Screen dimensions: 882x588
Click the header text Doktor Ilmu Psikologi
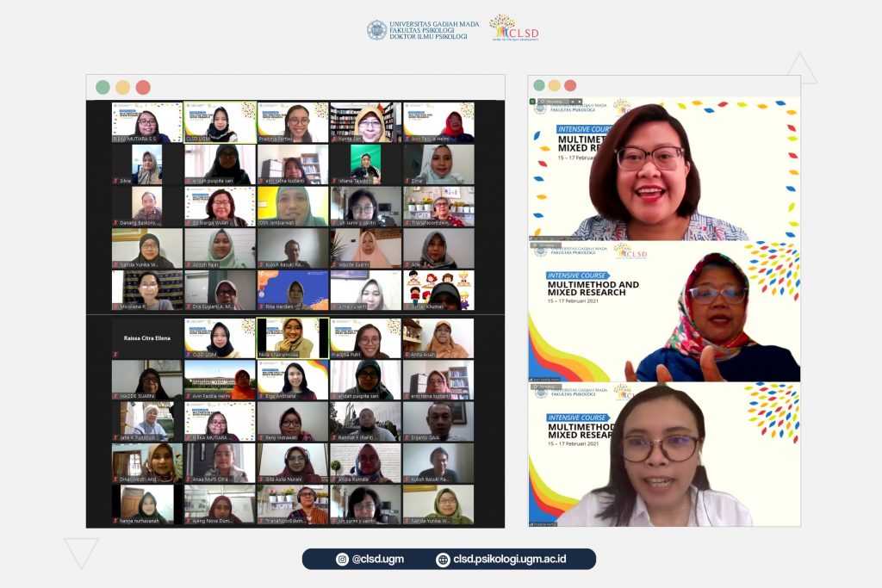click(x=429, y=36)
